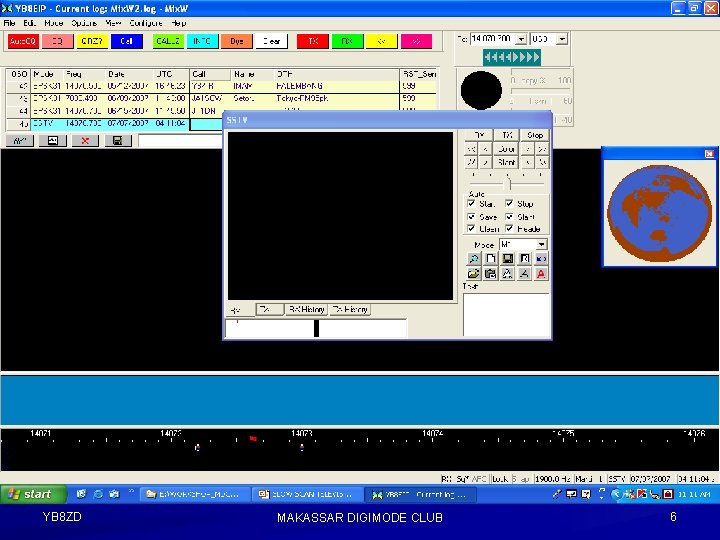The height and width of the screenshot is (540, 720).
Task: Click the teal frequency tuning arrows bar
Action: coord(512,57)
